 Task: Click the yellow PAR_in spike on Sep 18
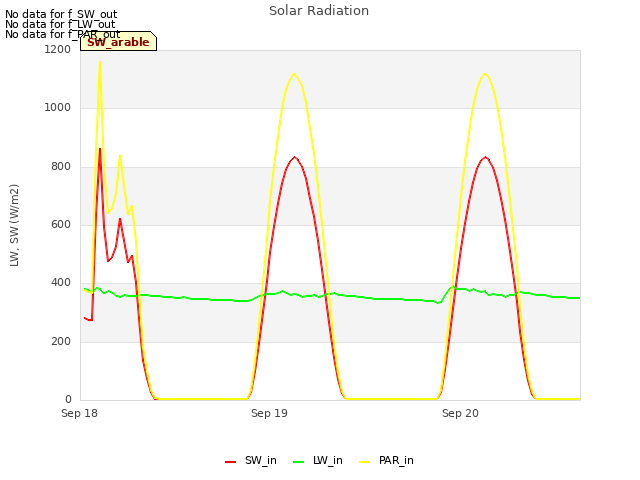pos(100,63)
